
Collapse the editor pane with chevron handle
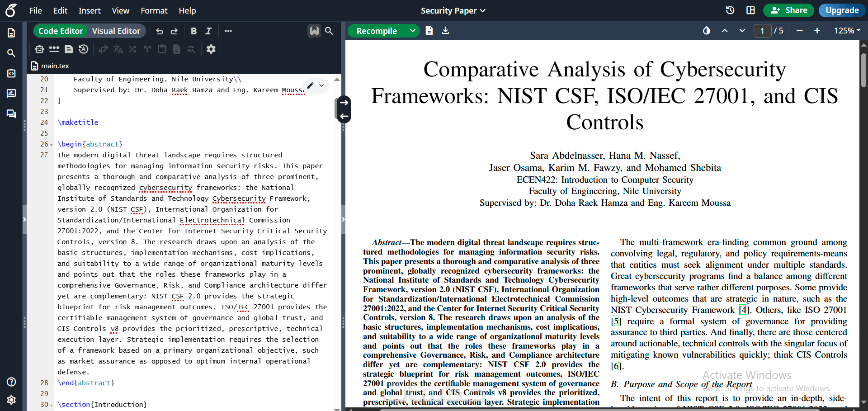tap(343, 219)
